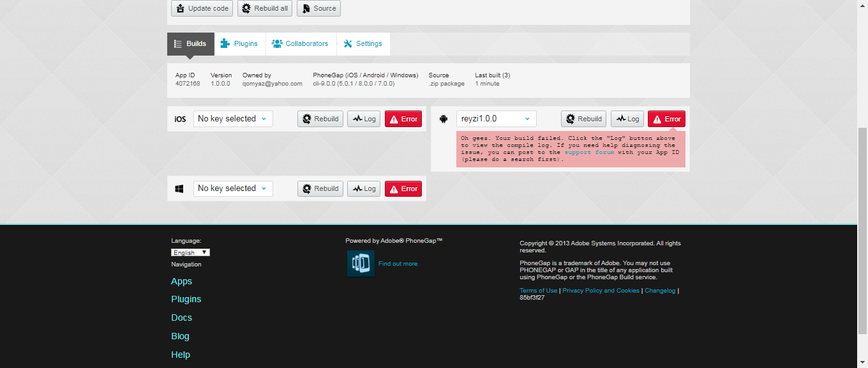868x368 pixels.
Task: Rebuild the Android build
Action: coord(584,119)
